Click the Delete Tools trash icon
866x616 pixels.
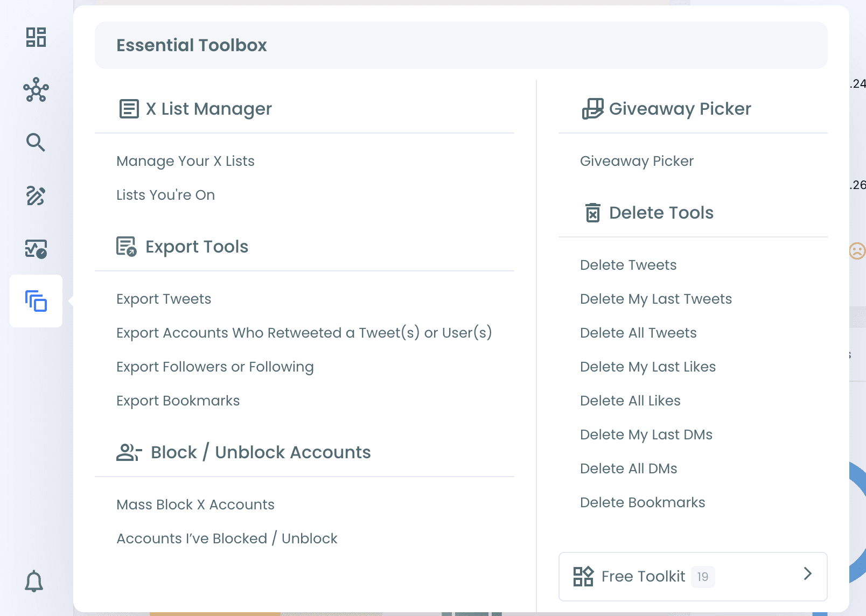click(593, 213)
